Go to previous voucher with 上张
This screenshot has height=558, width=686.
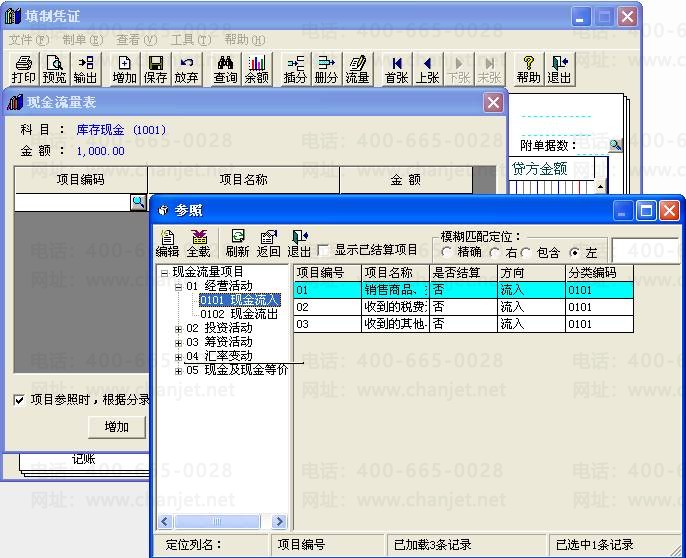(x=427, y=69)
